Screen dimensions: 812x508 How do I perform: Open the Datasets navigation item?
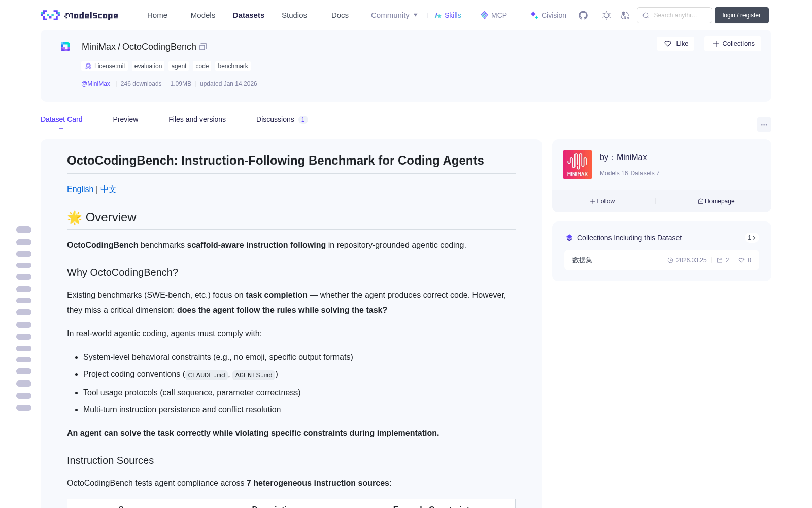249,15
